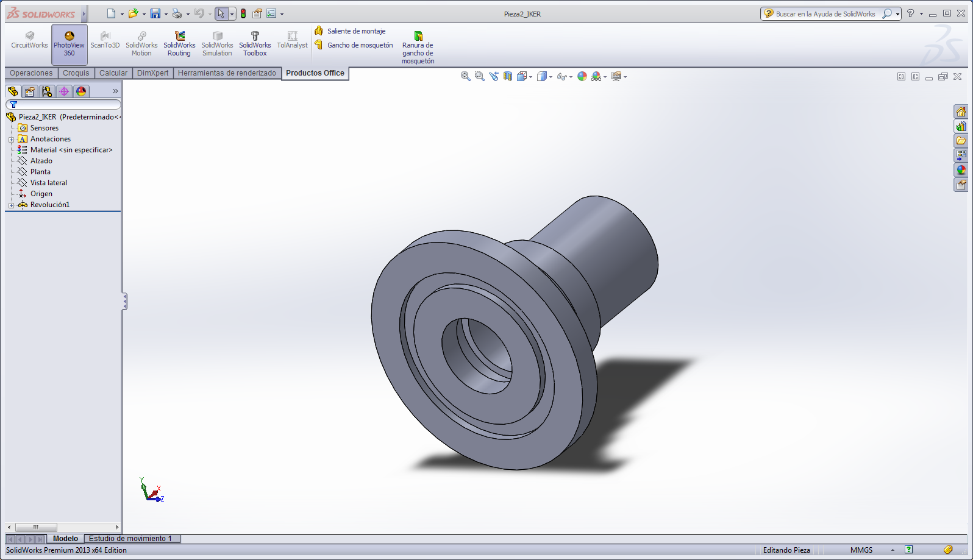
Task: Select the Section View tool
Action: point(508,76)
